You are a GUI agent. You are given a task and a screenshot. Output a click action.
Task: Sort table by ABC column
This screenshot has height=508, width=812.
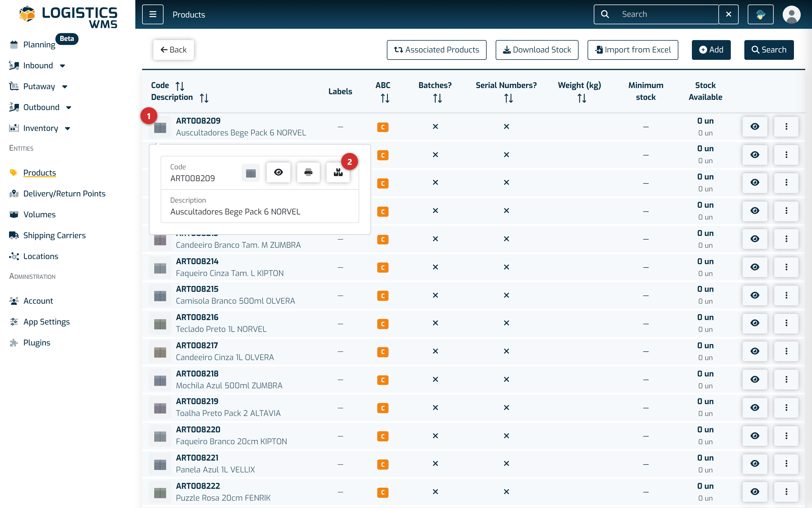385,98
